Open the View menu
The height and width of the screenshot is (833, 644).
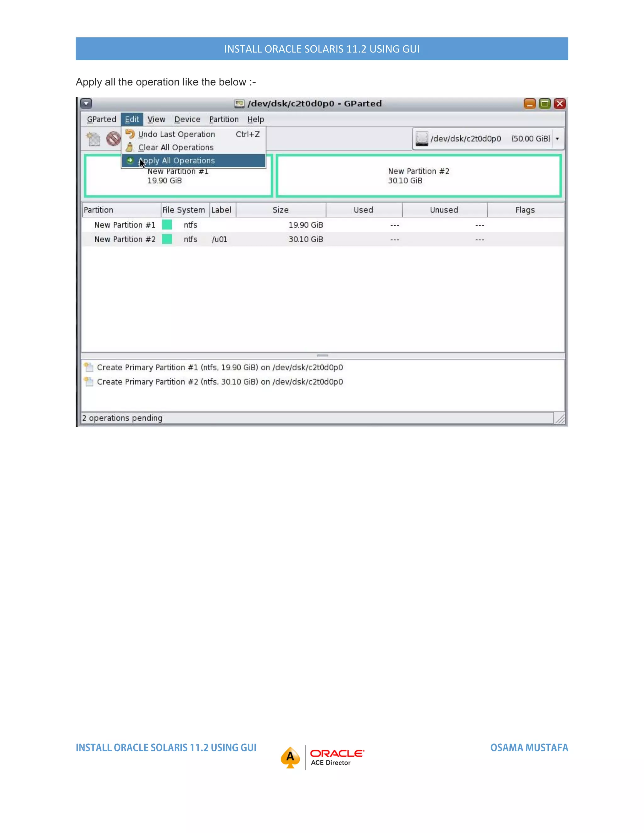tap(156, 119)
